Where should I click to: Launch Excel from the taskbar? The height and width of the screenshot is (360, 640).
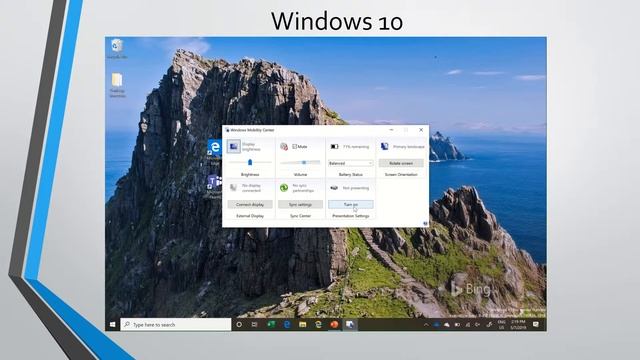pyautogui.click(x=271, y=324)
